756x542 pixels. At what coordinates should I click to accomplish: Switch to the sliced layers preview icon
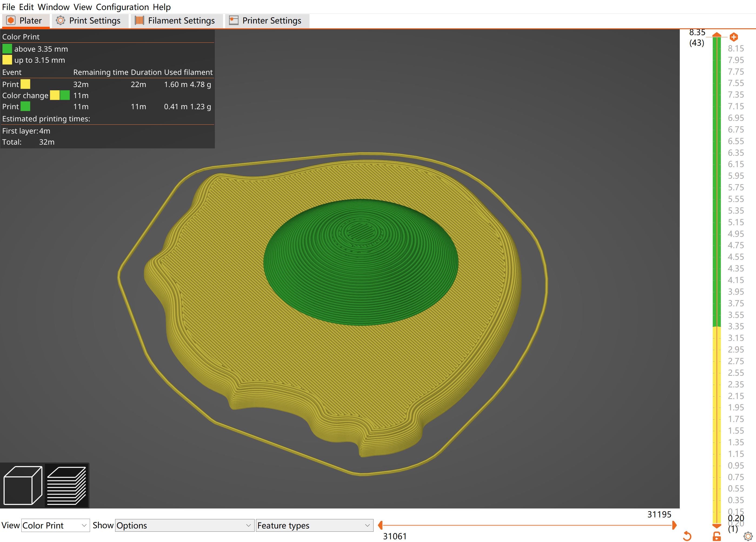67,485
